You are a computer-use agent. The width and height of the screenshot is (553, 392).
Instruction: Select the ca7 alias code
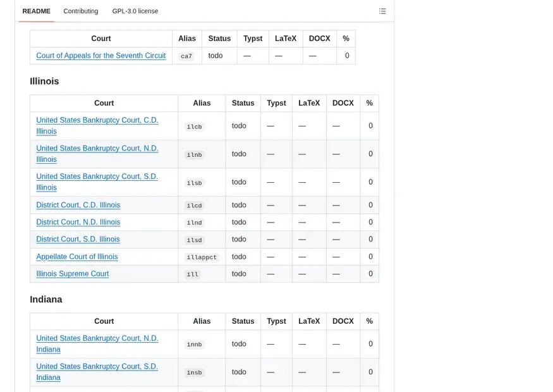click(186, 56)
